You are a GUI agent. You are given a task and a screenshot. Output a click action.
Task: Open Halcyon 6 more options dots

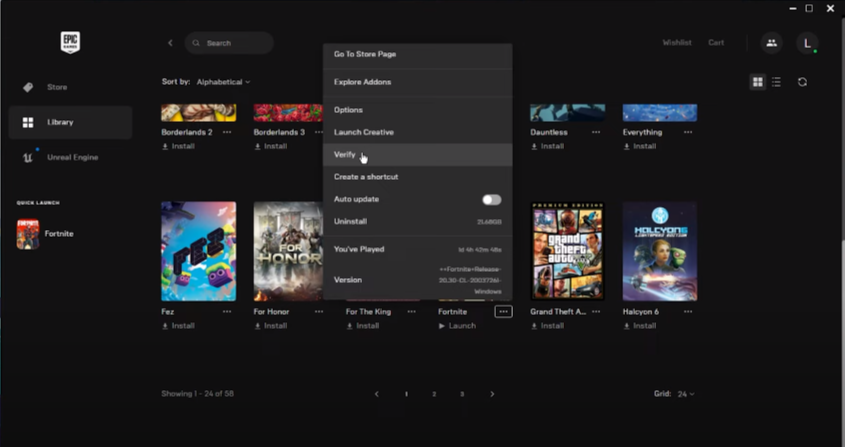click(x=688, y=312)
